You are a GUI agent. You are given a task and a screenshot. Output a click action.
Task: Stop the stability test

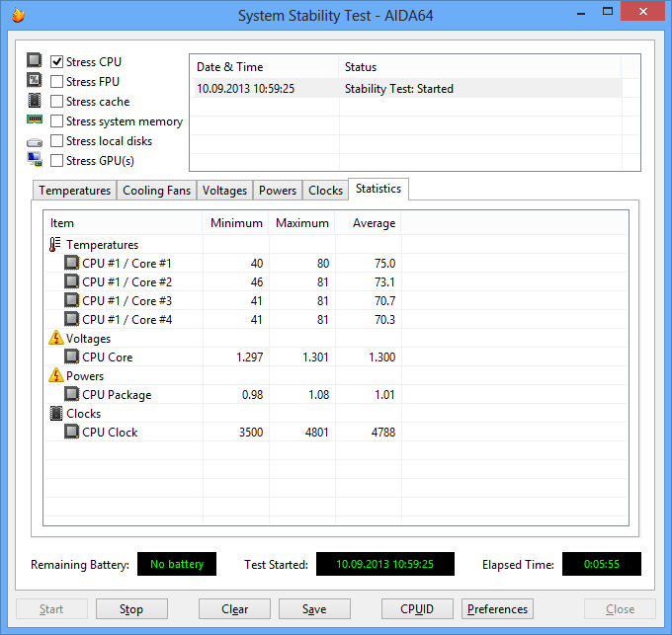[x=131, y=609]
